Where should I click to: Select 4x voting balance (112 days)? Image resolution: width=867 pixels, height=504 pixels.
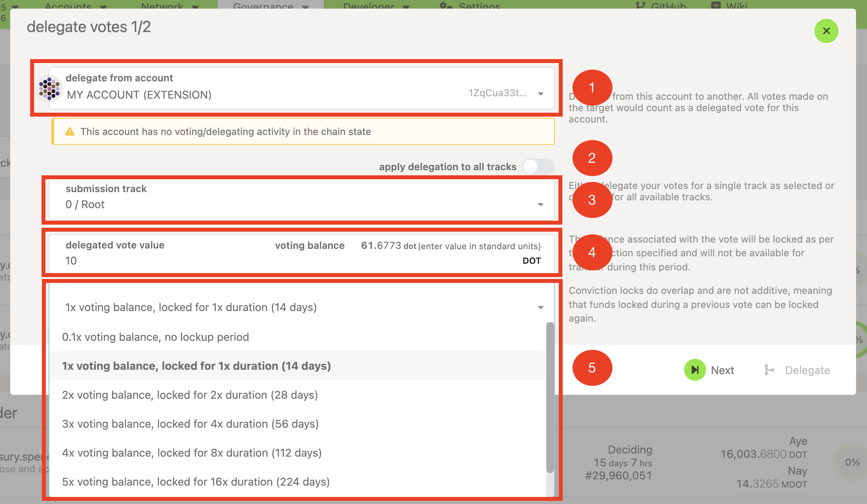coord(192,453)
